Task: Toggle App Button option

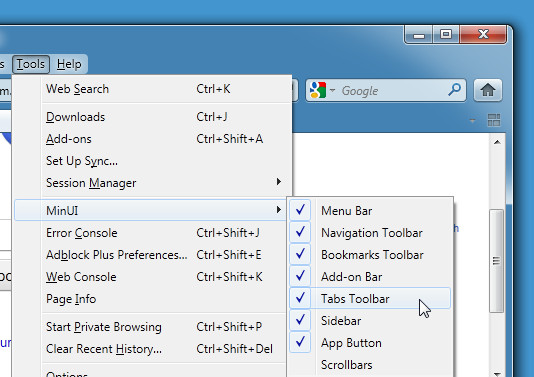Action: pyautogui.click(x=370, y=343)
